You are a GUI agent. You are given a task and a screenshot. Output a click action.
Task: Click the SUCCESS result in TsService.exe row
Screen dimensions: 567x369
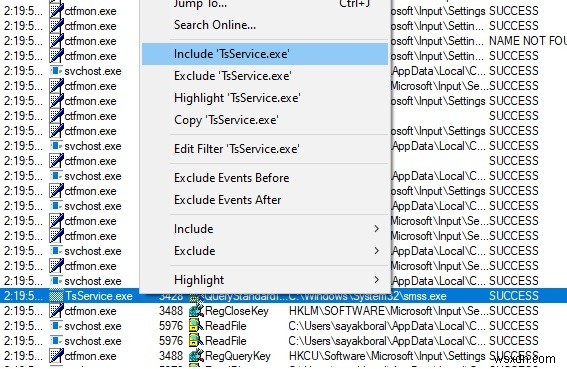pyautogui.click(x=513, y=296)
